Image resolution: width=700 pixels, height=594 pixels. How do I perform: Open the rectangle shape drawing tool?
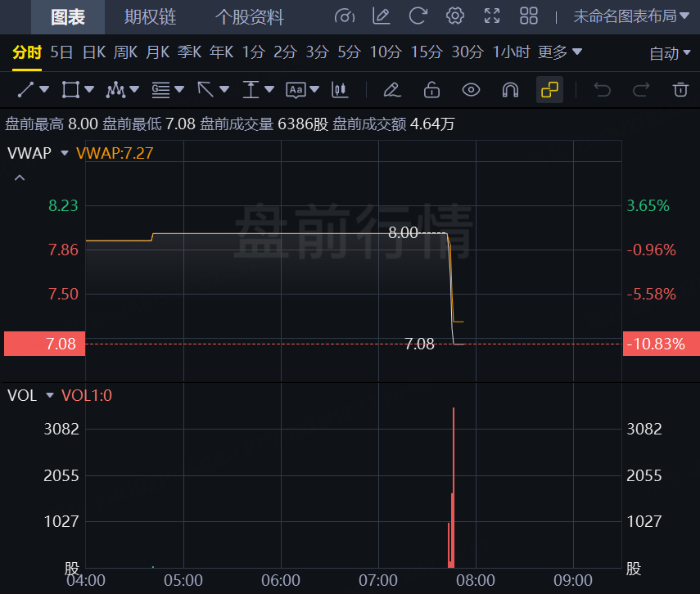70,90
